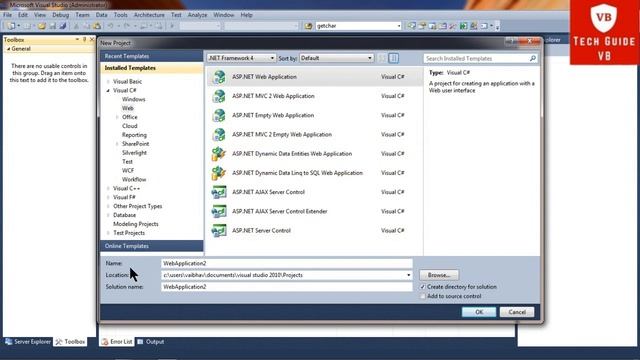This screenshot has height=360, width=640.
Task: Click the Save All toolbar icon
Action: pos(63,26)
